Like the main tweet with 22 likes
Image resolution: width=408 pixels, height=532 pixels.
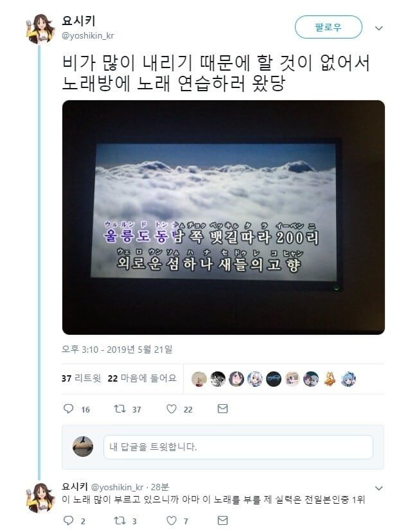[172, 409]
